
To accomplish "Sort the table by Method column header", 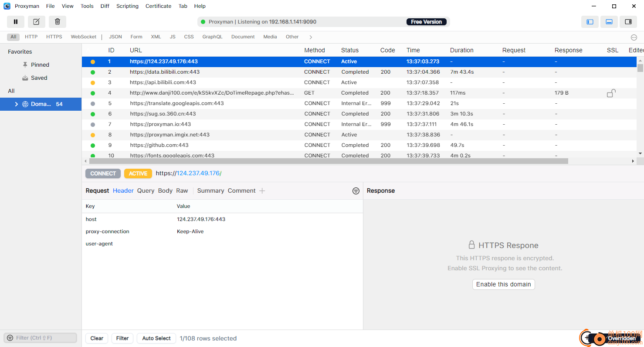I will 315,50.
